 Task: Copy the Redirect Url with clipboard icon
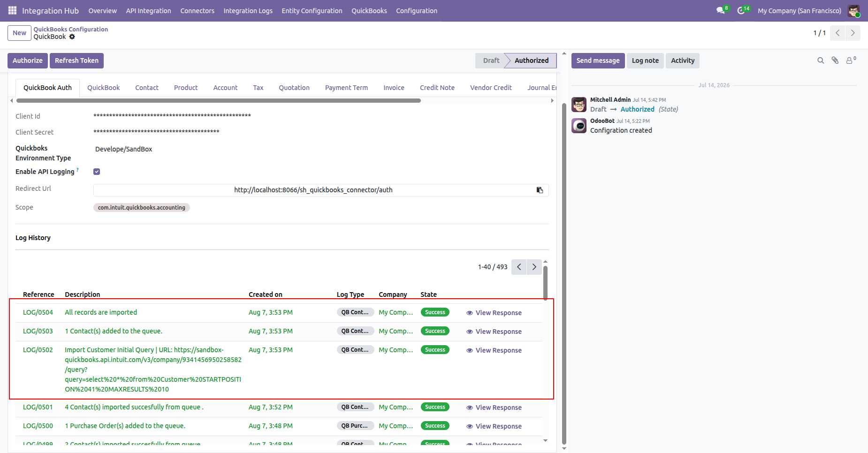click(540, 190)
